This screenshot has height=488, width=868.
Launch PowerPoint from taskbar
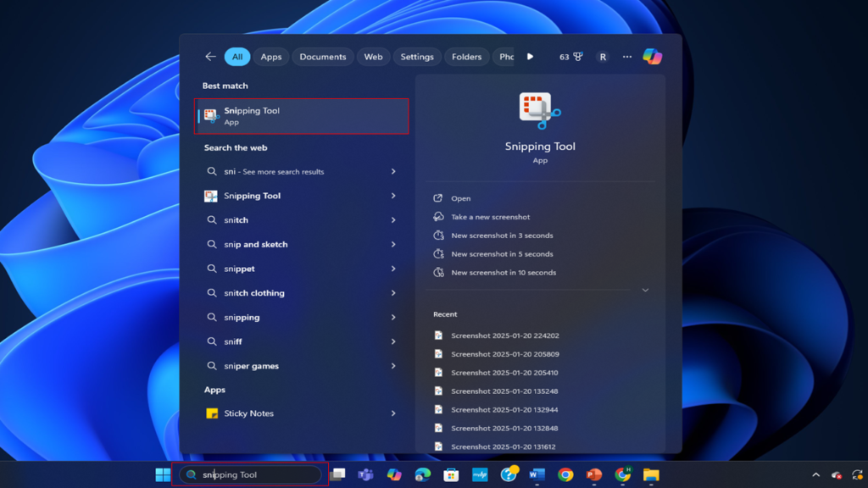[594, 474]
